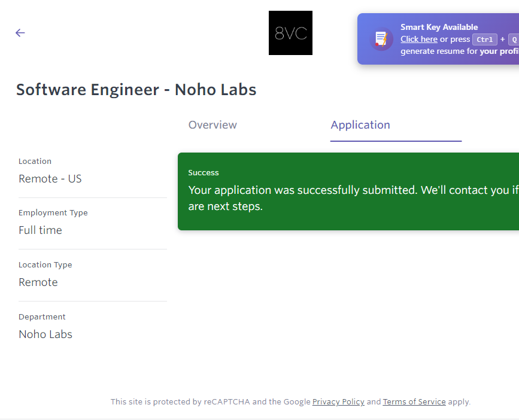Click the Software Engineer - Noho Labs heading

(x=136, y=90)
